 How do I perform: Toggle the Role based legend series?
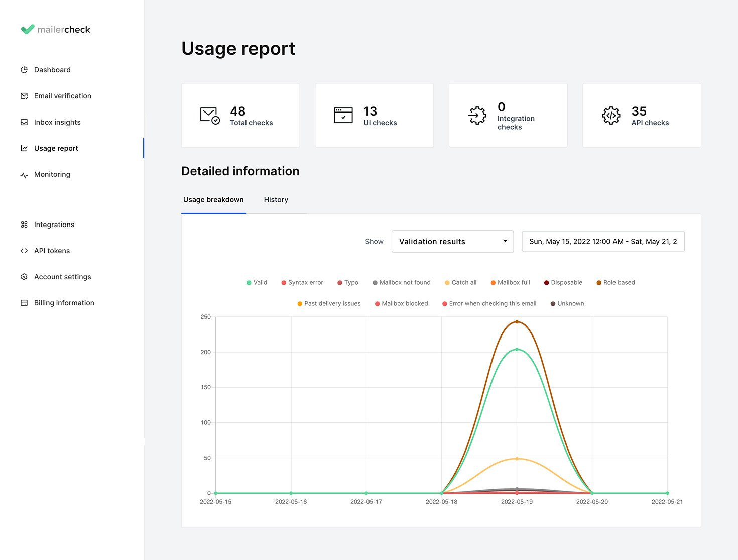[x=616, y=283]
